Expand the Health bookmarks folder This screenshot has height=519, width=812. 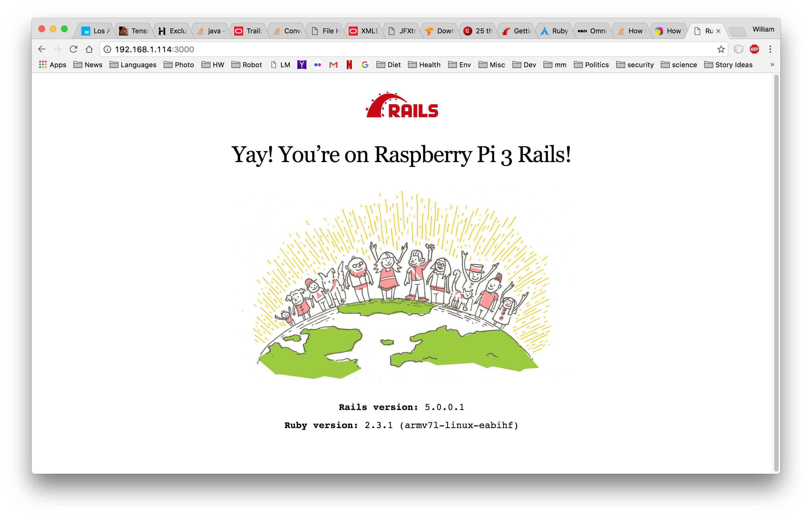click(424, 65)
